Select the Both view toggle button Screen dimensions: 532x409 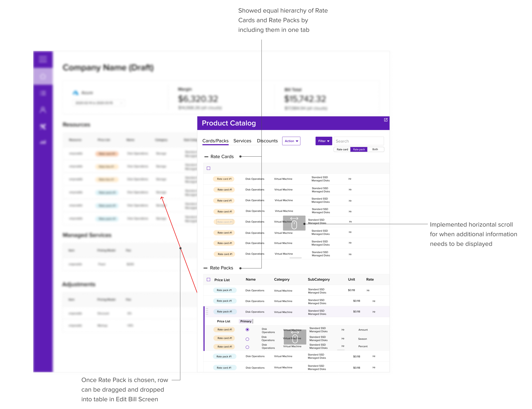tap(375, 149)
